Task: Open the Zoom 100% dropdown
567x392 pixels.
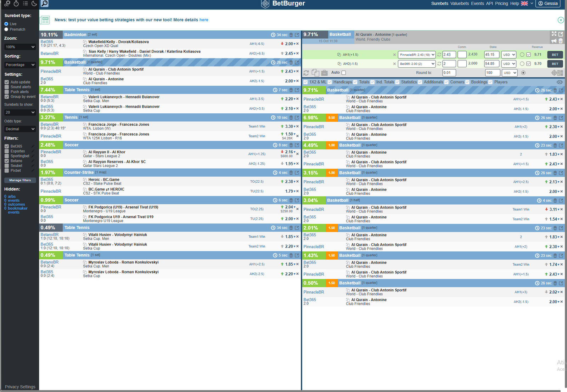Action: (20, 47)
